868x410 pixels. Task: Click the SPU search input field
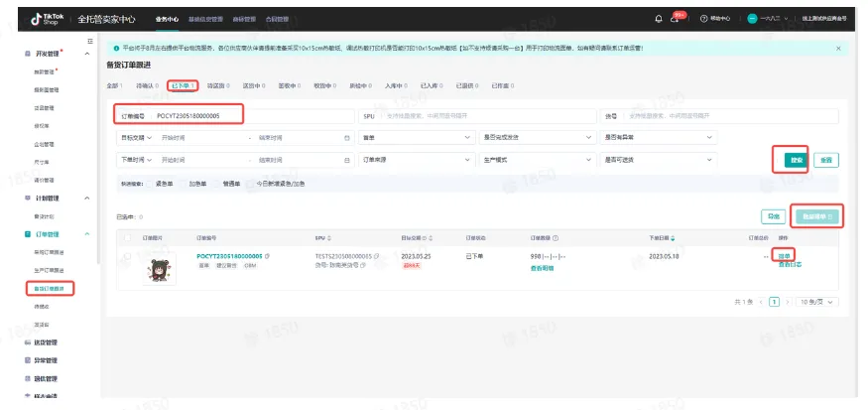(x=475, y=116)
